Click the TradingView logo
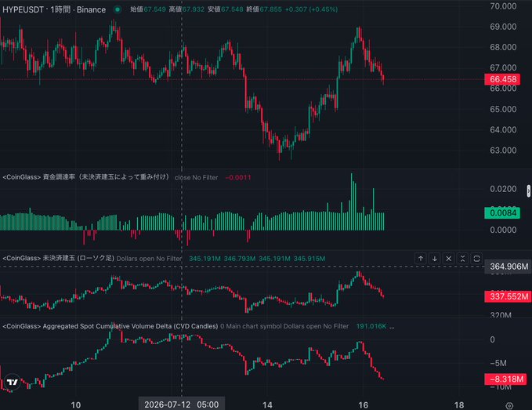This screenshot has width=532, height=410. [x=13, y=383]
